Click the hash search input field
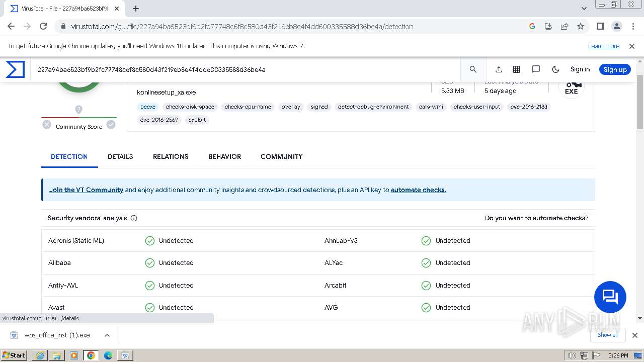 (x=247, y=69)
